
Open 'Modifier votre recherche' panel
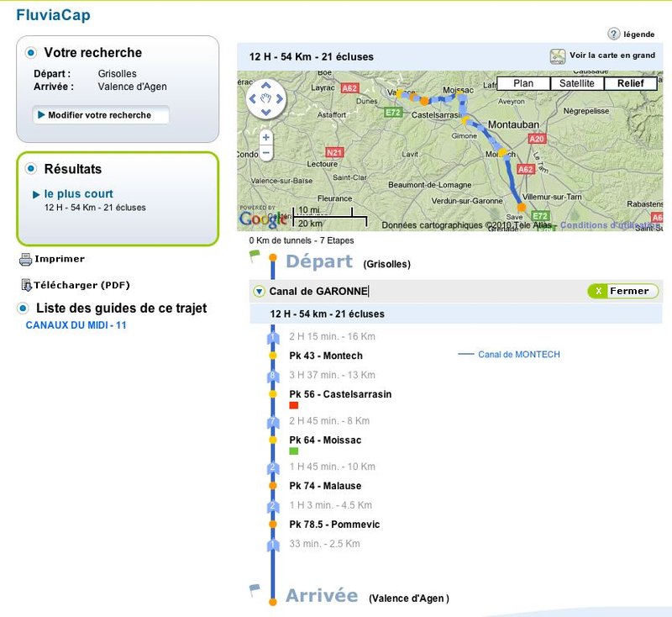(x=99, y=115)
